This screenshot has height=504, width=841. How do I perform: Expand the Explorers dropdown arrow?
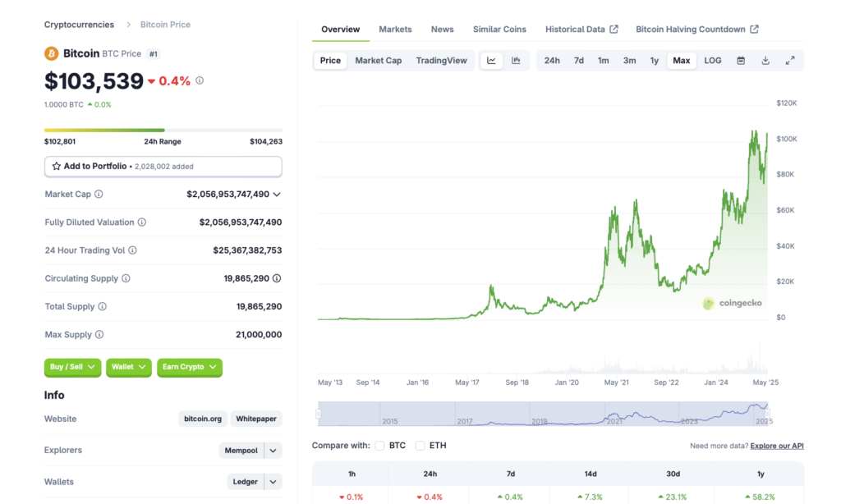tap(273, 451)
